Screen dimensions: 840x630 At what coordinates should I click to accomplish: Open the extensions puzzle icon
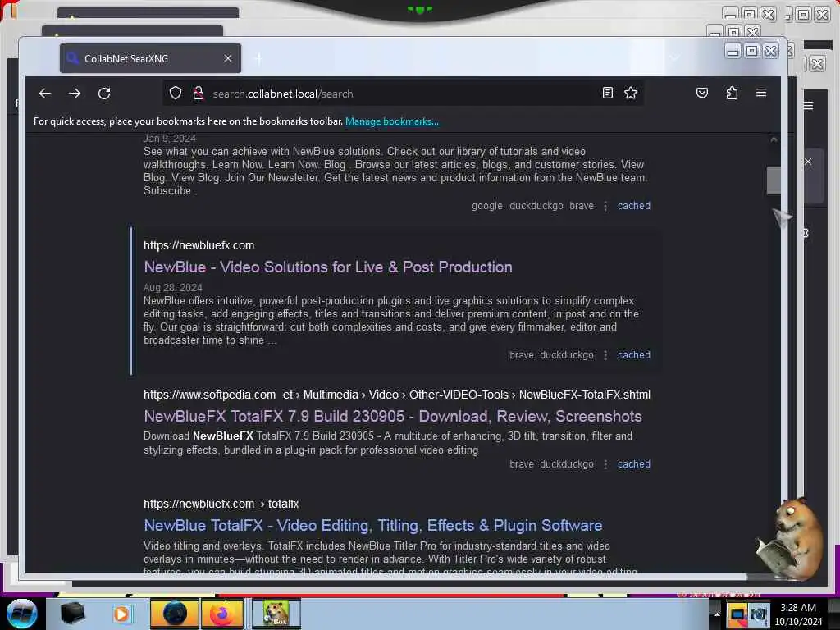point(732,94)
